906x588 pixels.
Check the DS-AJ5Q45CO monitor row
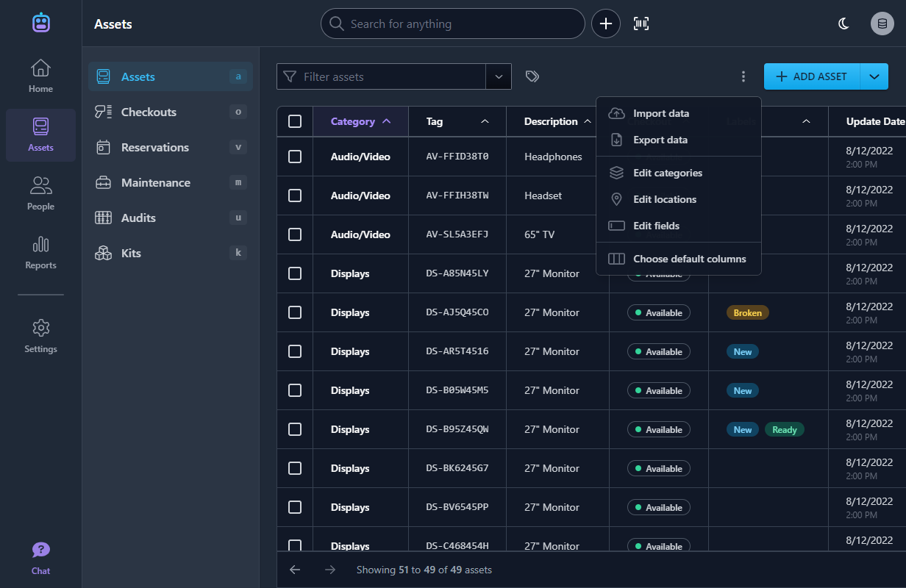295,312
